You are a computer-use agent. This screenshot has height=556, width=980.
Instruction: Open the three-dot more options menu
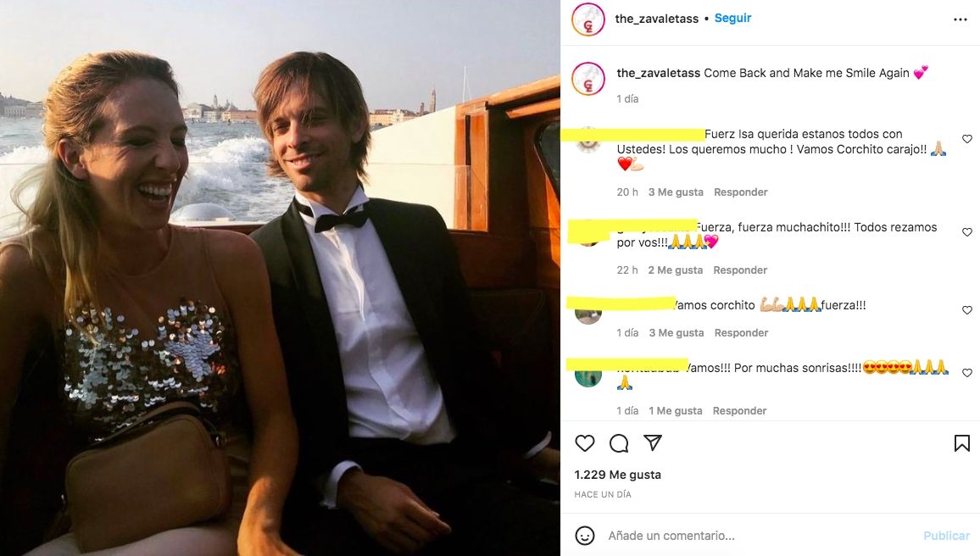coord(961,19)
